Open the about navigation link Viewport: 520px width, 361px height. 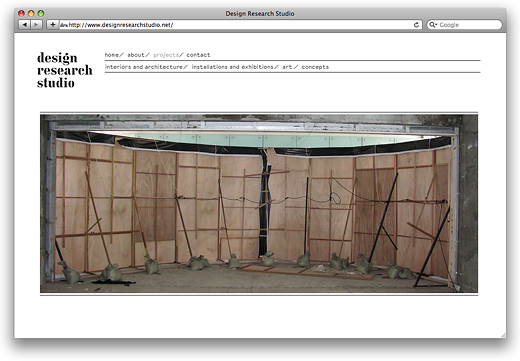(x=136, y=55)
